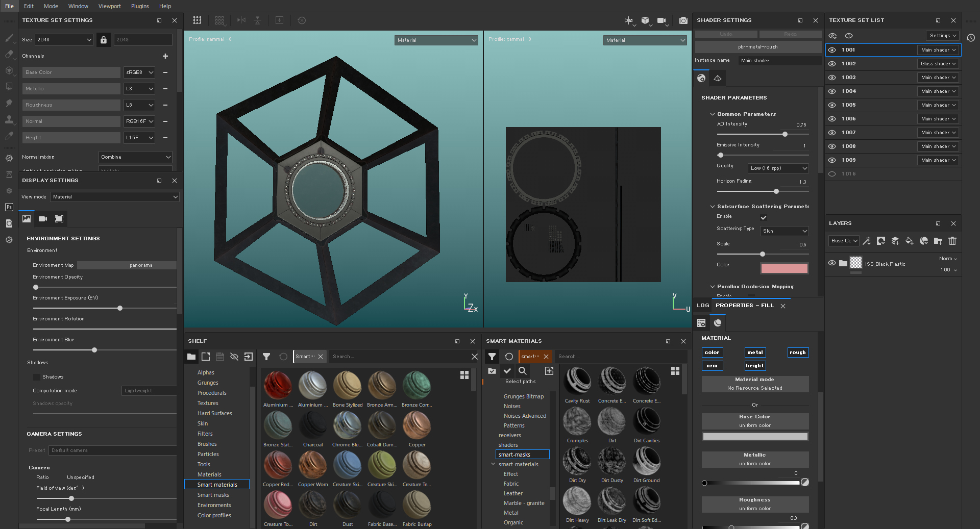This screenshot has width=980, height=529.
Task: Disable Subsurface Scattering Enable checkbox
Action: 764,217
